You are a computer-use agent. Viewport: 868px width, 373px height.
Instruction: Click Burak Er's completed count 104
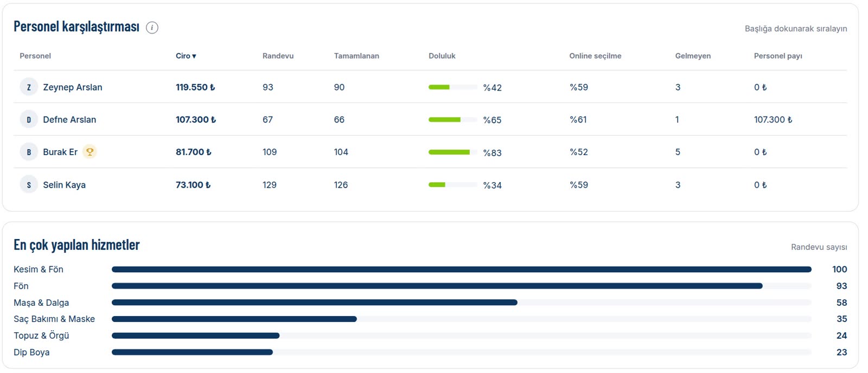click(x=341, y=152)
